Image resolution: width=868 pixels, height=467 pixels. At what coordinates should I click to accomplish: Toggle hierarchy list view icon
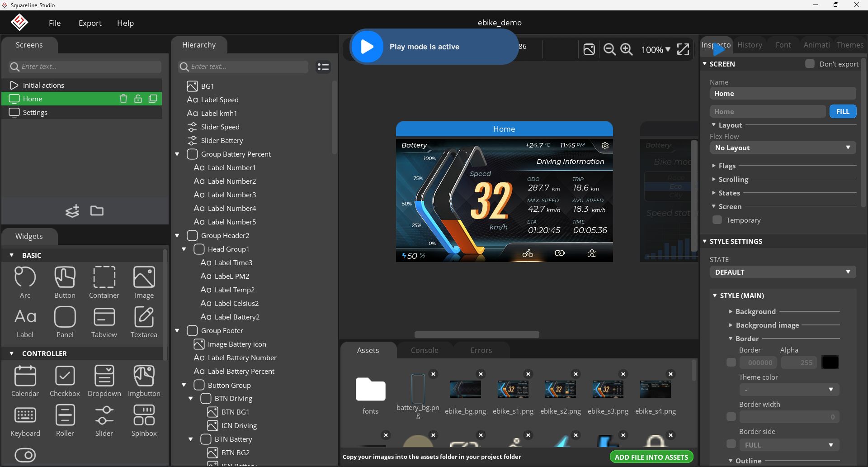click(323, 67)
